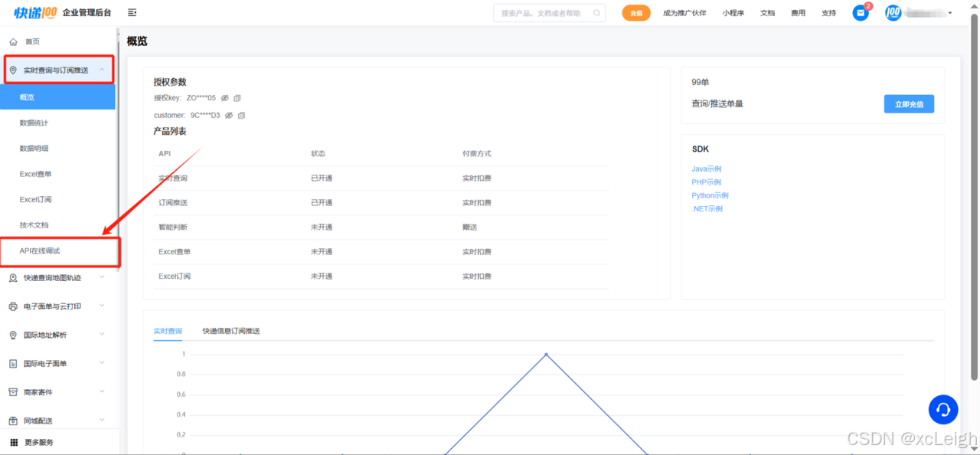980x455 pixels.
Task: Open the mail notifications icon with badge
Action: (861, 13)
